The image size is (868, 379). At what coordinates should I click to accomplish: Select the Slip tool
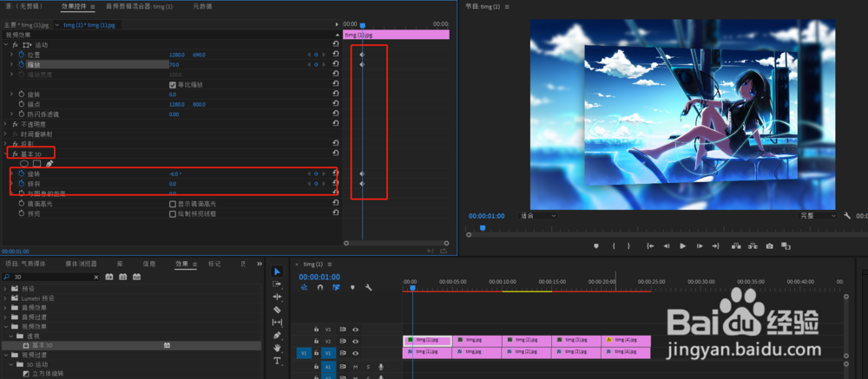pyautogui.click(x=278, y=323)
